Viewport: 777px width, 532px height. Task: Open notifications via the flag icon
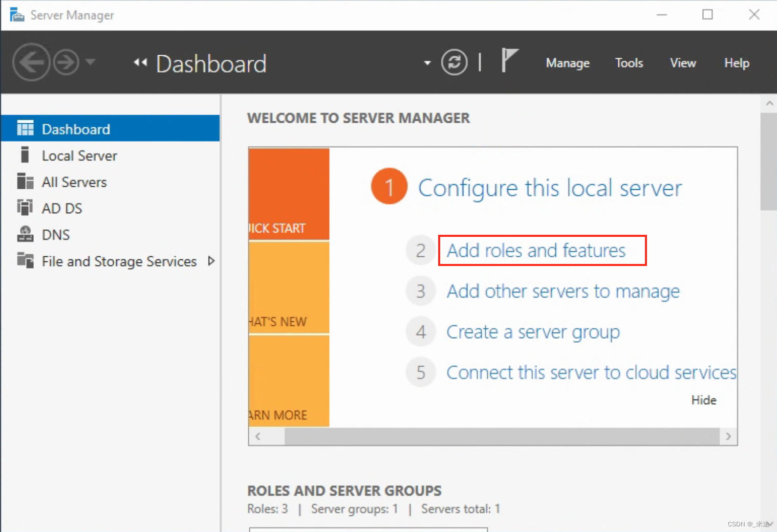click(x=509, y=60)
